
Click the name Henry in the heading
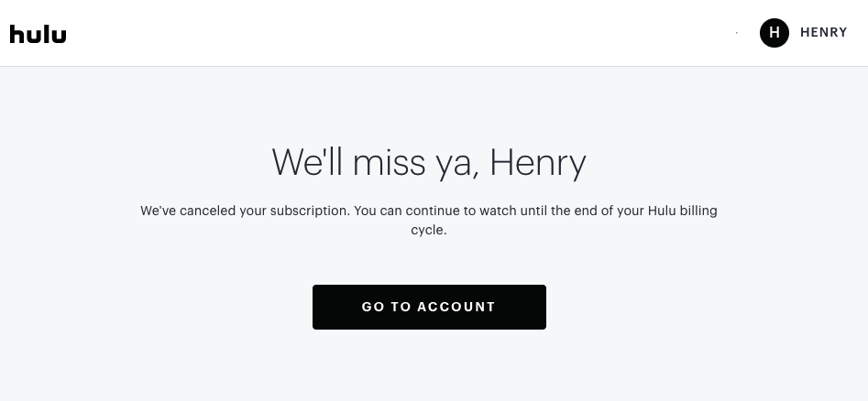tap(538, 163)
